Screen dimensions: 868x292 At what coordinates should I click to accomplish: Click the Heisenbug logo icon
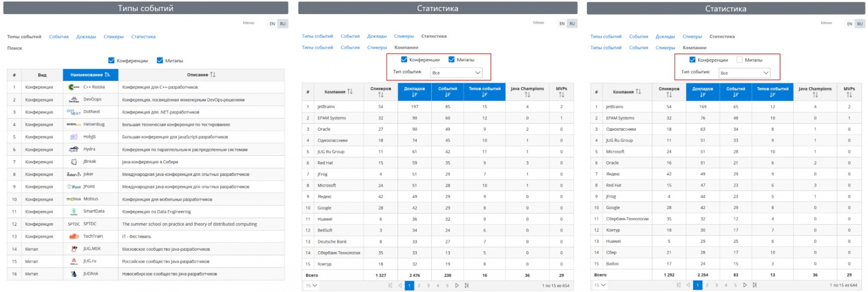(x=74, y=124)
